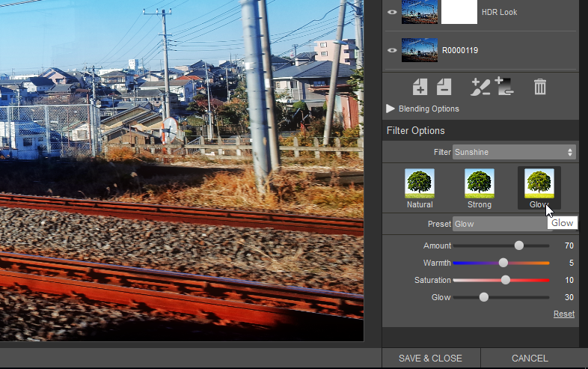Select the Natural preset tree icon
This screenshot has height=369, width=588.
420,183
